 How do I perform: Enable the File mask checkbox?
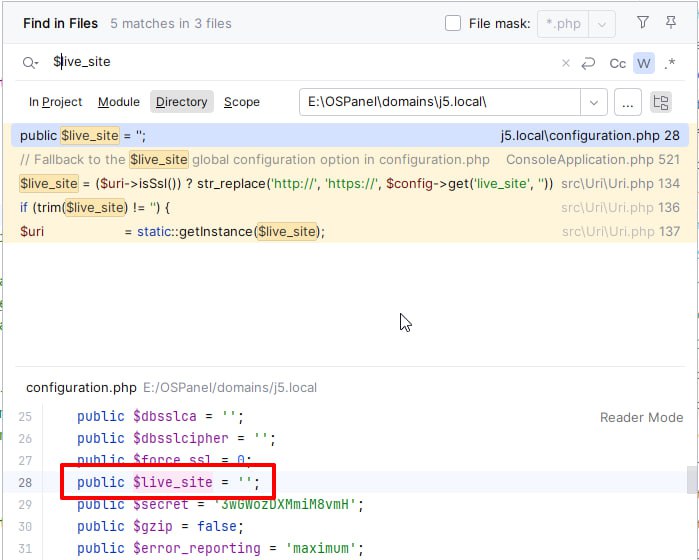pos(453,23)
